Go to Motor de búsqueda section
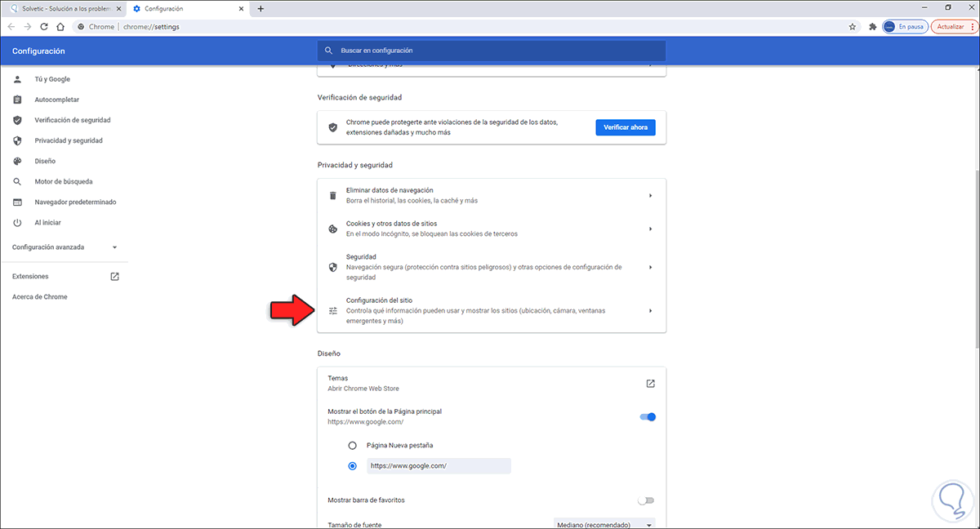Viewport: 980px width, 529px height. click(64, 181)
